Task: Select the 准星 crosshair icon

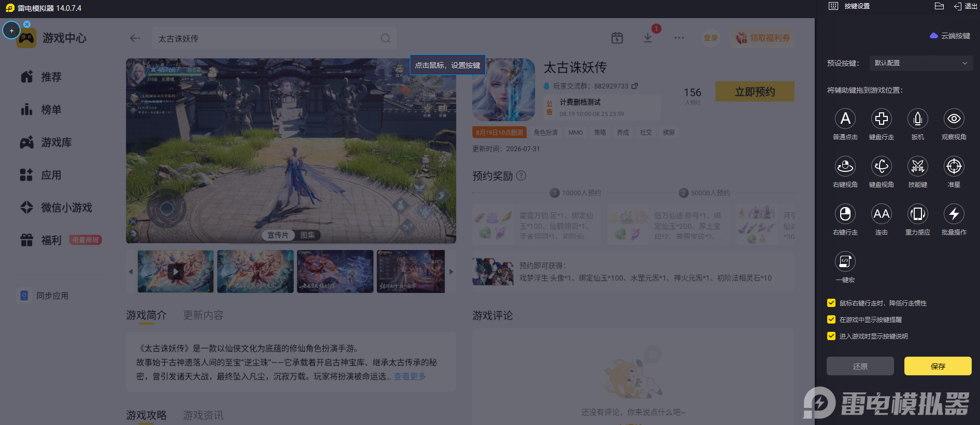Action: click(x=954, y=166)
